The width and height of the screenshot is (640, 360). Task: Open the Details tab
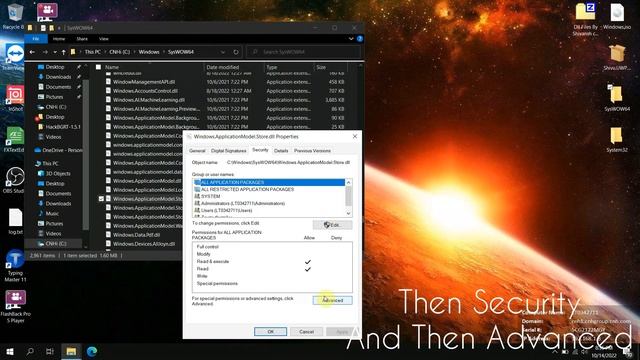281,151
